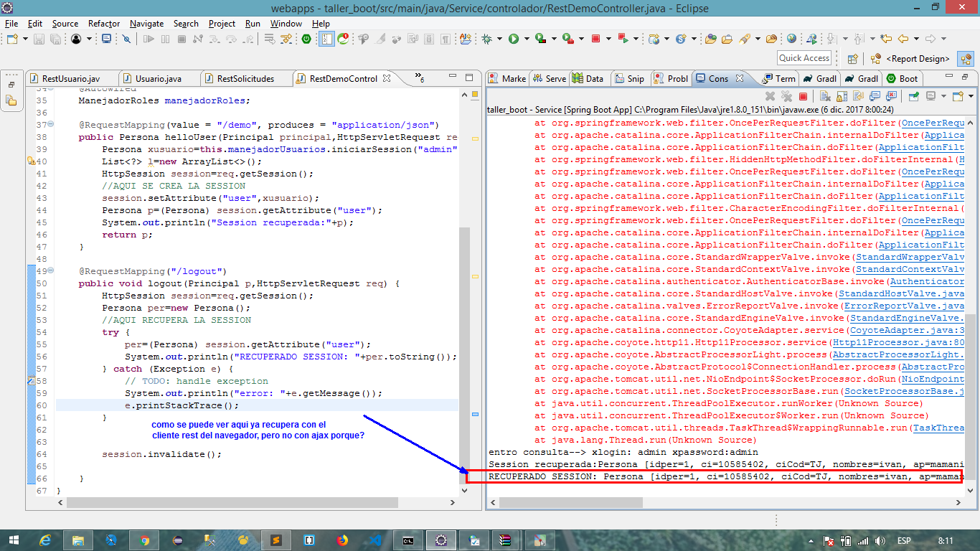Open the console toolbar icon next to profile
Screen dimensions: 980x551
click(107, 39)
